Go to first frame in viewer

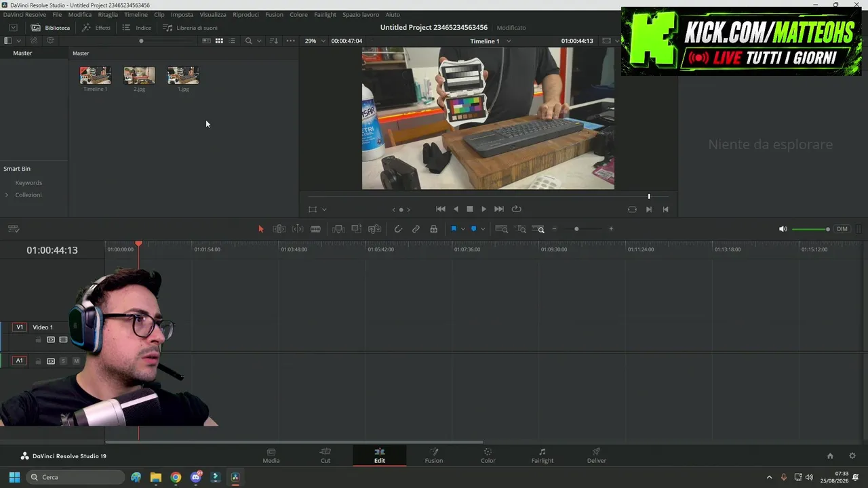click(x=440, y=209)
